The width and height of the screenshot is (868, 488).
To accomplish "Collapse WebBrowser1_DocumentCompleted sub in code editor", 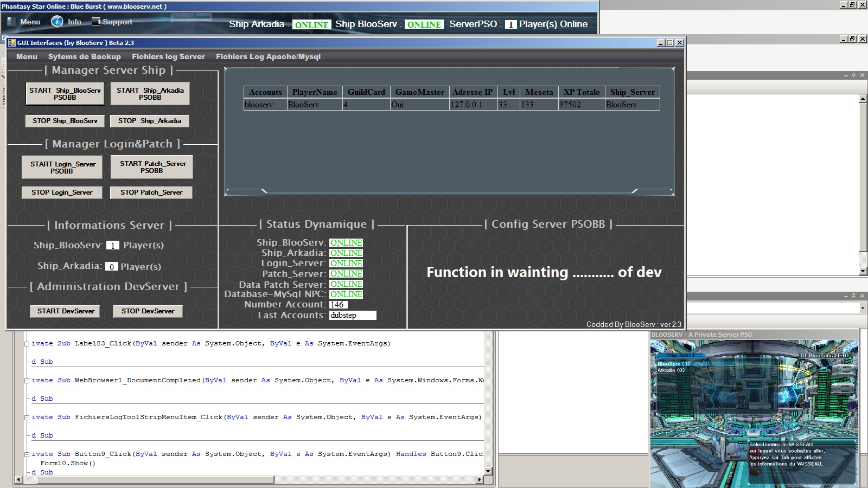I will click(x=27, y=381).
